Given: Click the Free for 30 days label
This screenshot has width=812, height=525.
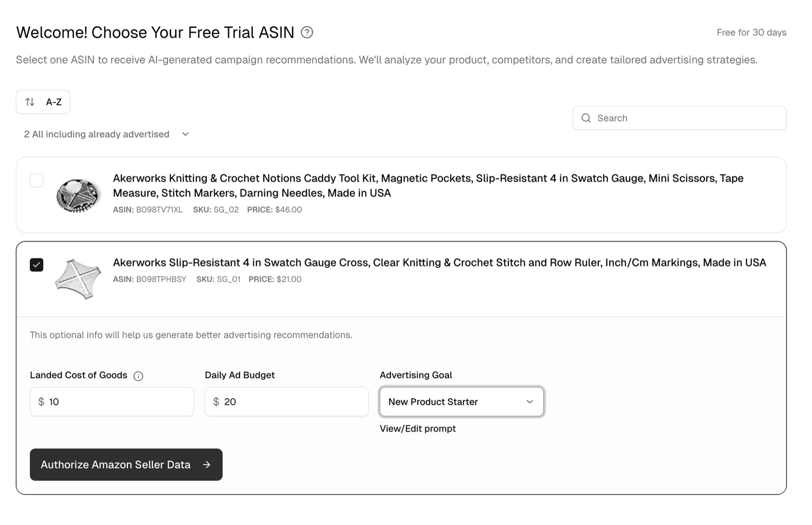Looking at the screenshot, I should tap(752, 32).
